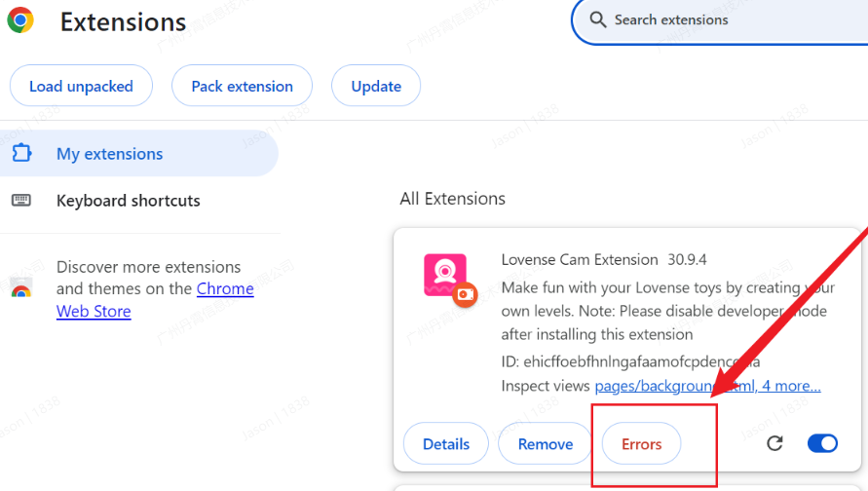Open the Keyboard shortcuts page
This screenshot has height=491, width=868.
pyautogui.click(x=128, y=201)
